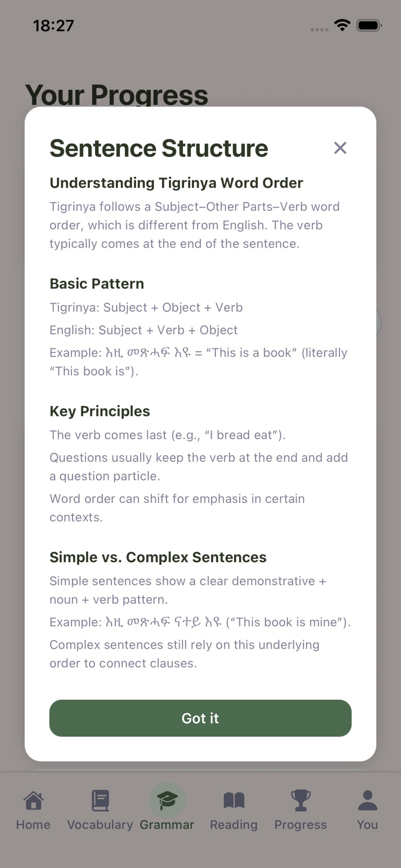
Task: Close the Sentence Structure dialog with X
Action: pos(340,148)
